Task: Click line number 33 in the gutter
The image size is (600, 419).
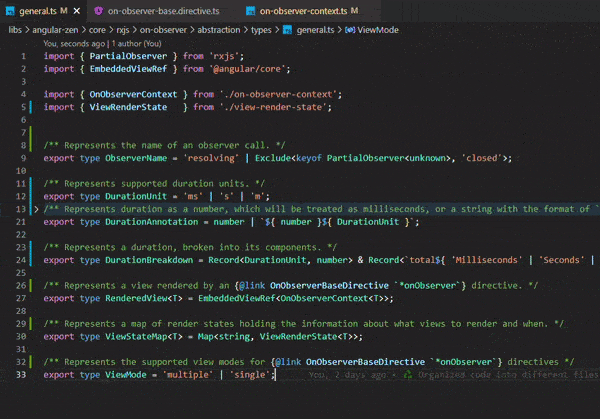Action: (x=21, y=375)
